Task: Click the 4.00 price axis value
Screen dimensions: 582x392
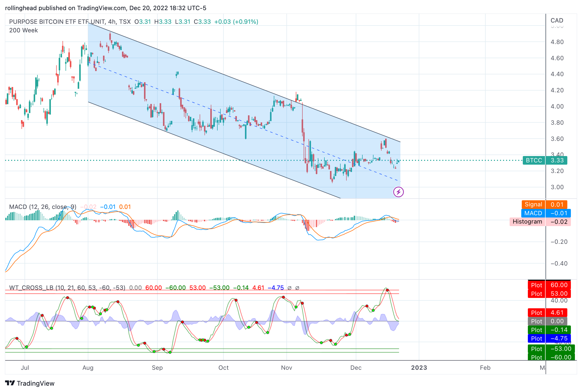Action: point(557,106)
